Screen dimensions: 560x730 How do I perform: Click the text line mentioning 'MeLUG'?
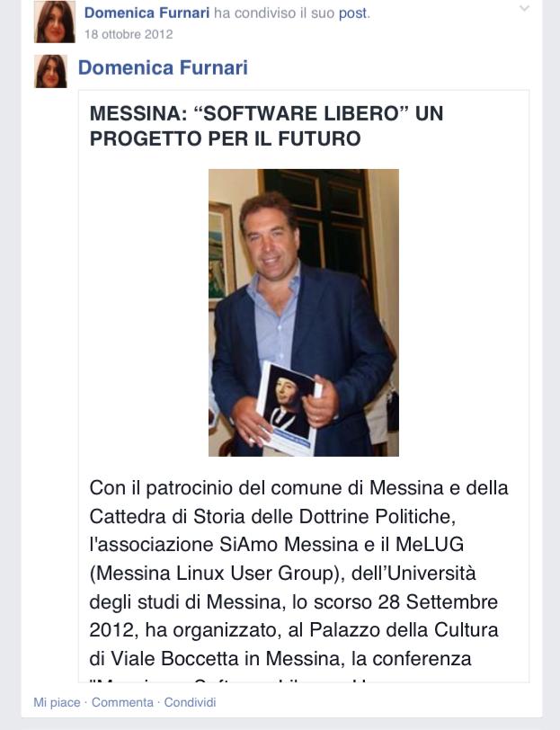[x=277, y=544]
